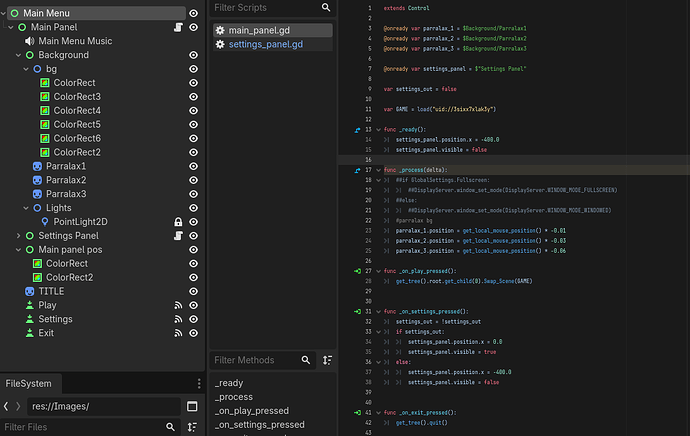Open settings_panel.gd in the script list
The image size is (690, 436).
pos(264,45)
